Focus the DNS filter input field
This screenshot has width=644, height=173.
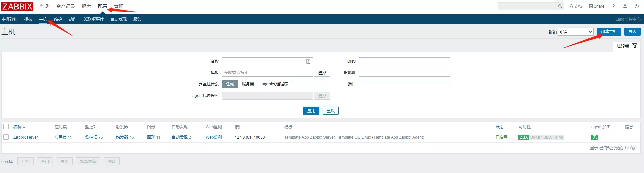[x=404, y=61]
